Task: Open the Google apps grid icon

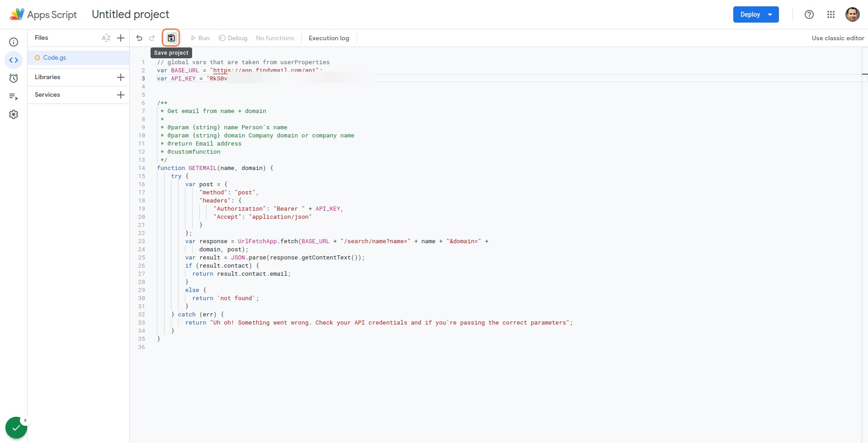Action: click(831, 14)
